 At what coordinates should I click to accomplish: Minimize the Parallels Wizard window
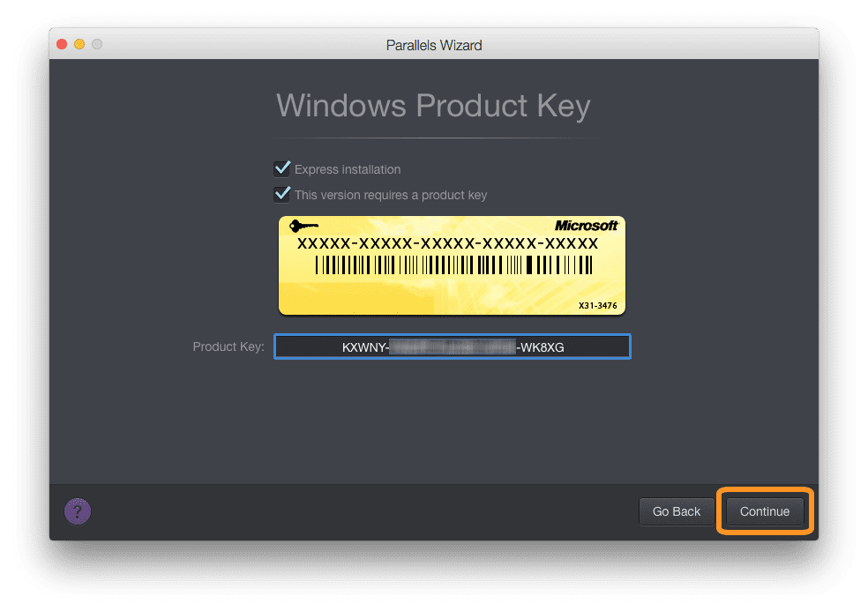click(79, 44)
